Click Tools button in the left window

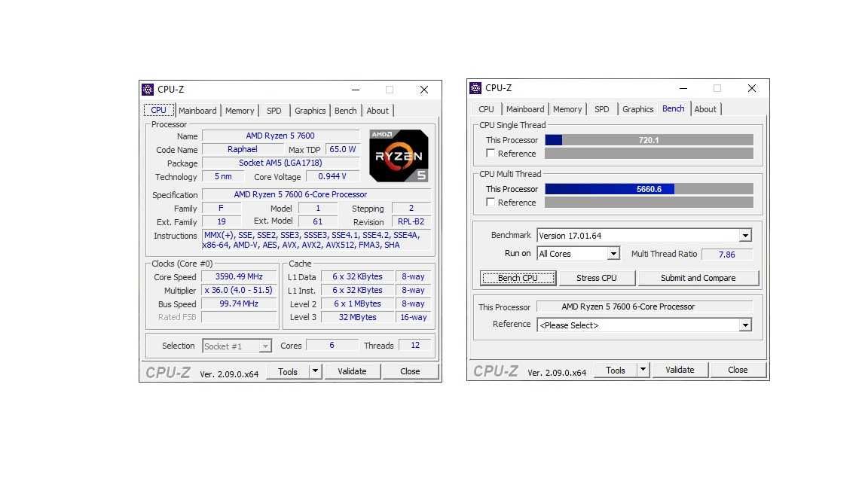pos(288,371)
